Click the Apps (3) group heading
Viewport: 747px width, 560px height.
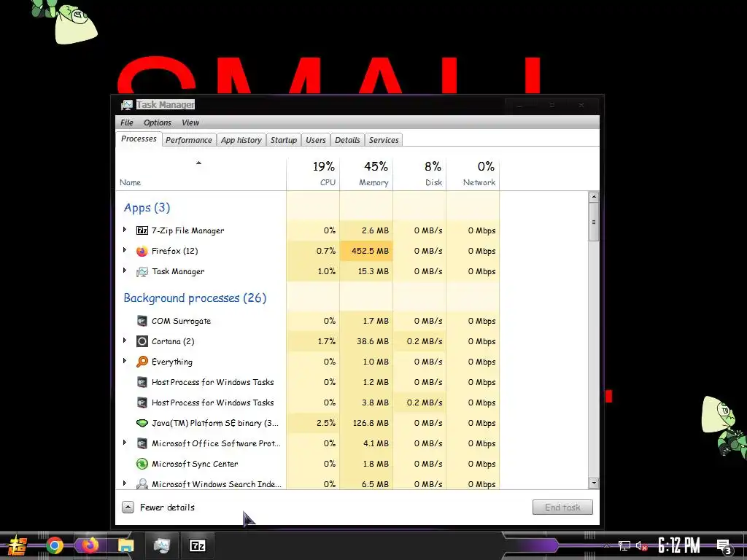tap(147, 208)
